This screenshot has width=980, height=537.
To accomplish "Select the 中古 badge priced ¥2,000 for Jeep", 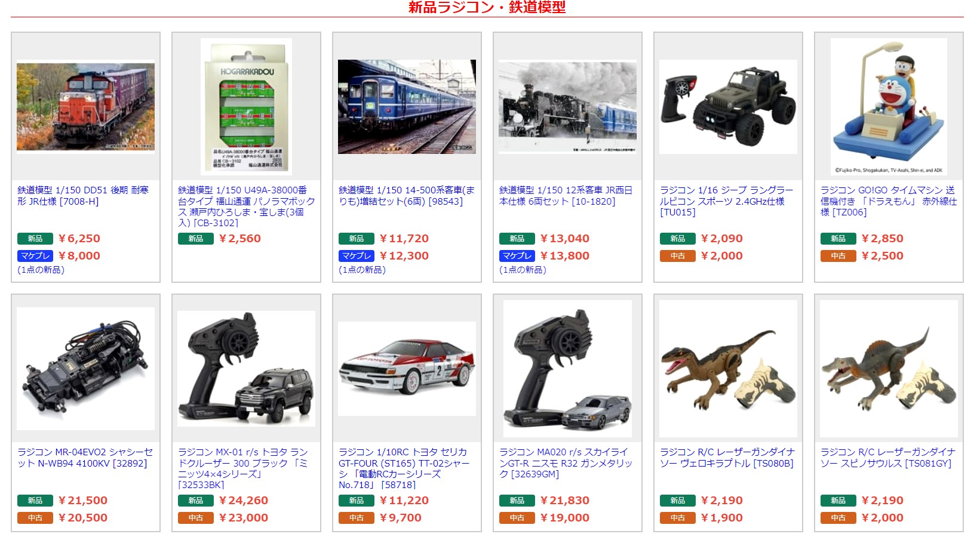I will pos(678,256).
